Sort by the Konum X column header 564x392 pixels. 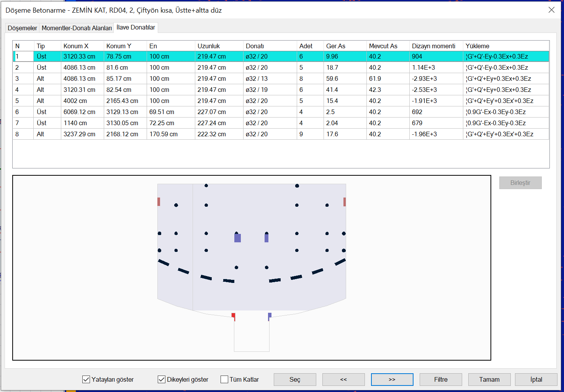click(x=82, y=46)
